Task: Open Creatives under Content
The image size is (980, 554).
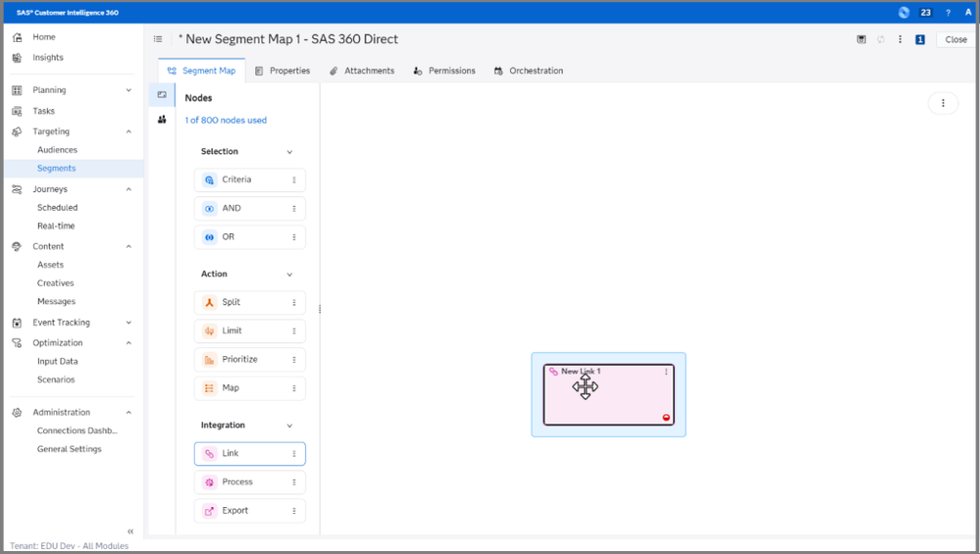Action: [x=55, y=283]
